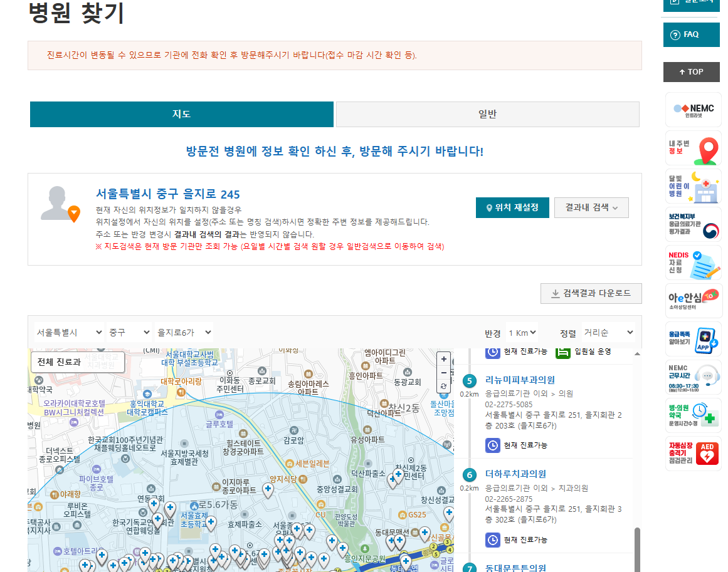Zoom in on the map
This screenshot has width=728, height=572.
click(444, 359)
